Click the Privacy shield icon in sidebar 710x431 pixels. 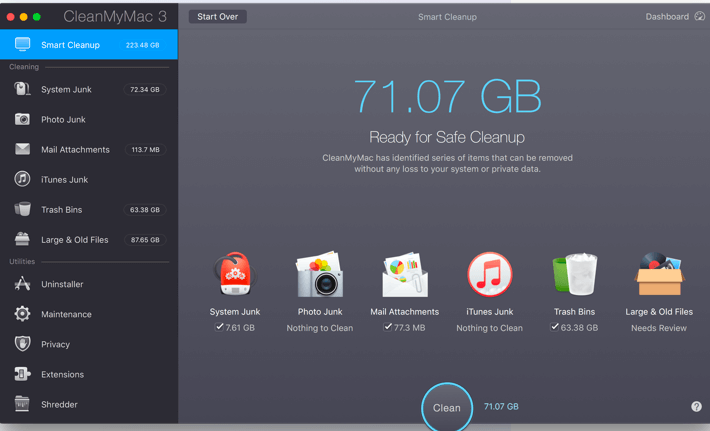(22, 344)
